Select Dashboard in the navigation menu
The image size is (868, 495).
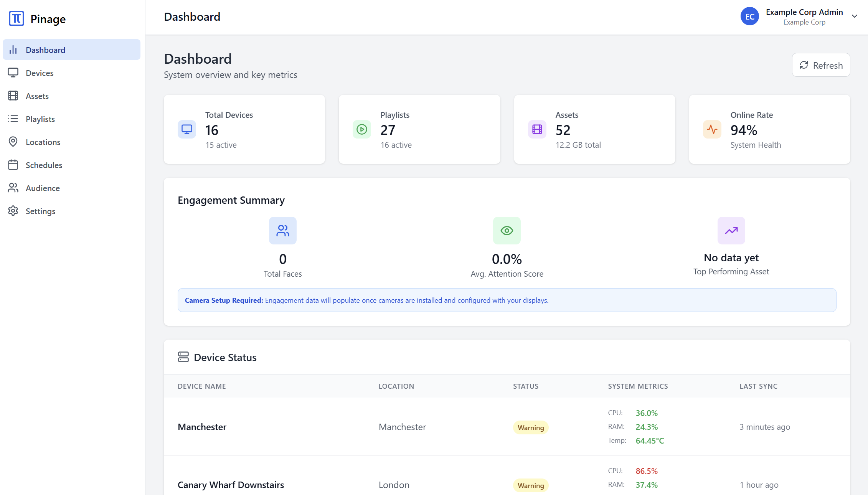[45, 49]
